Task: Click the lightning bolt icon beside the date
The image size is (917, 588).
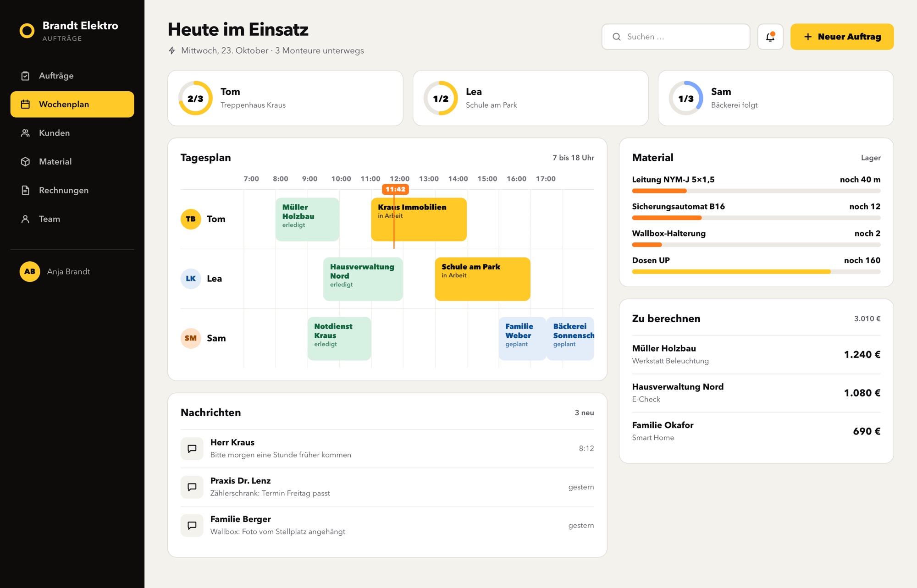Action: click(172, 50)
